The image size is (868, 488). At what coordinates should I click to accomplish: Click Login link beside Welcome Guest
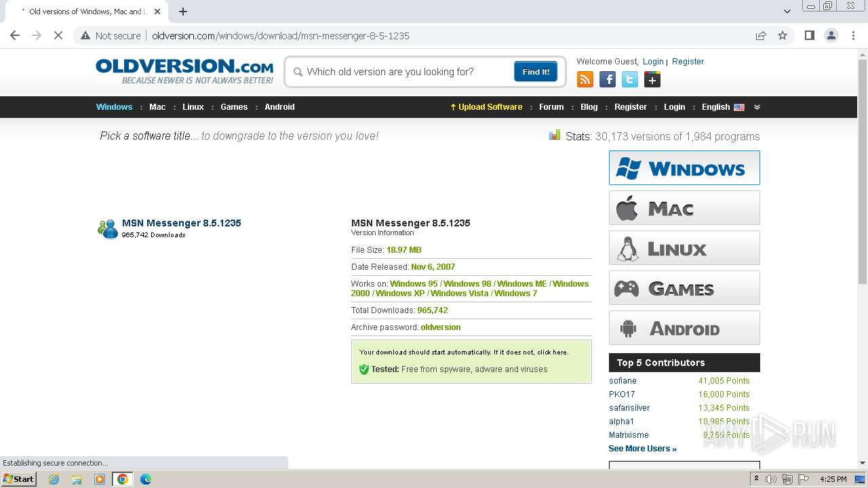click(653, 62)
